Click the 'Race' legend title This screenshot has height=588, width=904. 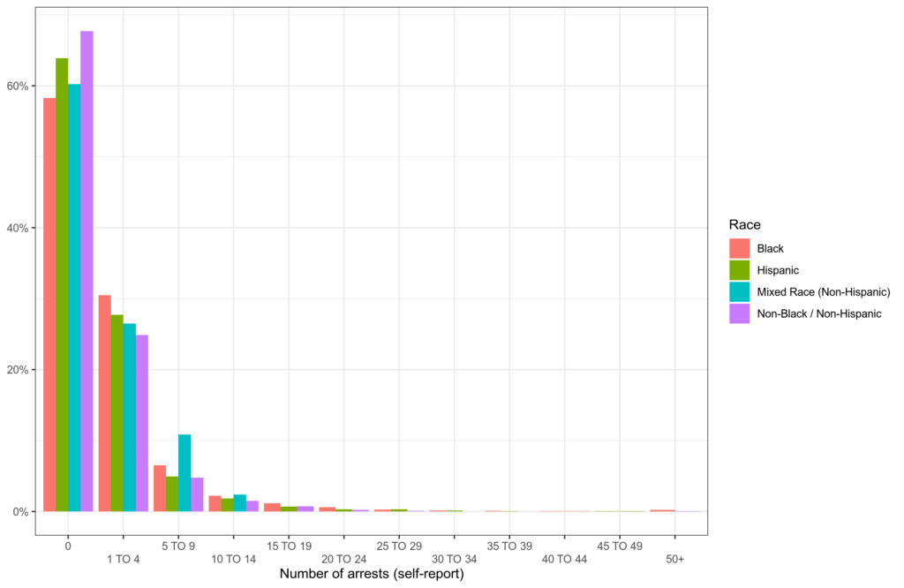(744, 225)
